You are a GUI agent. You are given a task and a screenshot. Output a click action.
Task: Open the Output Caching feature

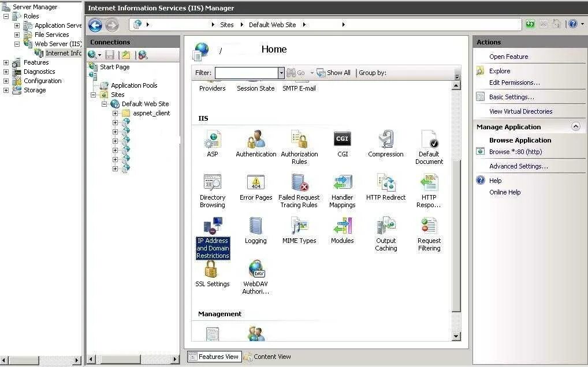[x=385, y=234]
